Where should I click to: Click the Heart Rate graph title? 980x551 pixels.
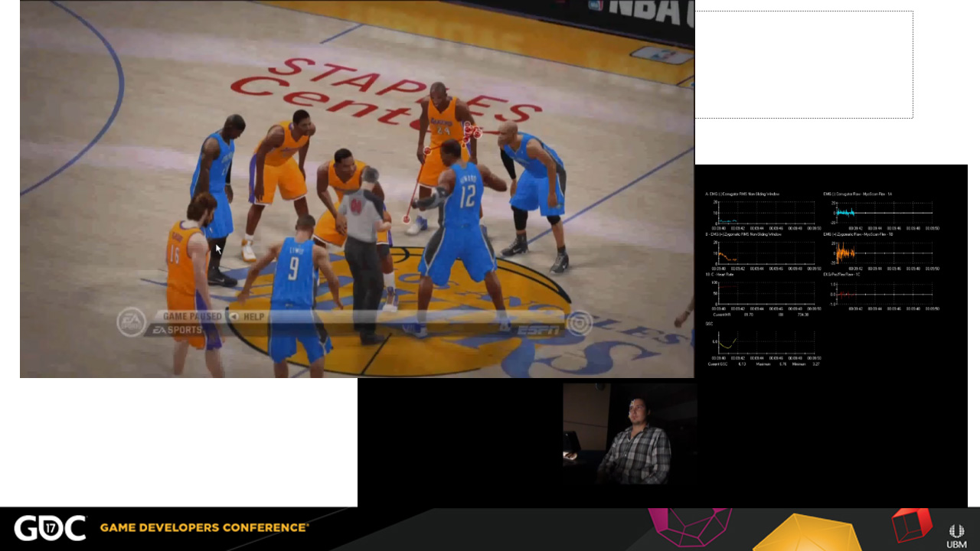click(720, 275)
